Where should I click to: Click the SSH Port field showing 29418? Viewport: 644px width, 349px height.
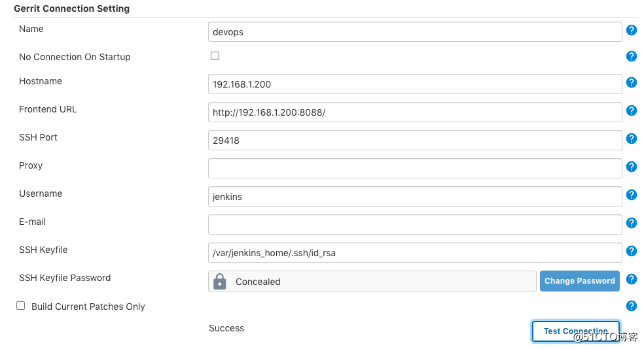click(x=415, y=141)
